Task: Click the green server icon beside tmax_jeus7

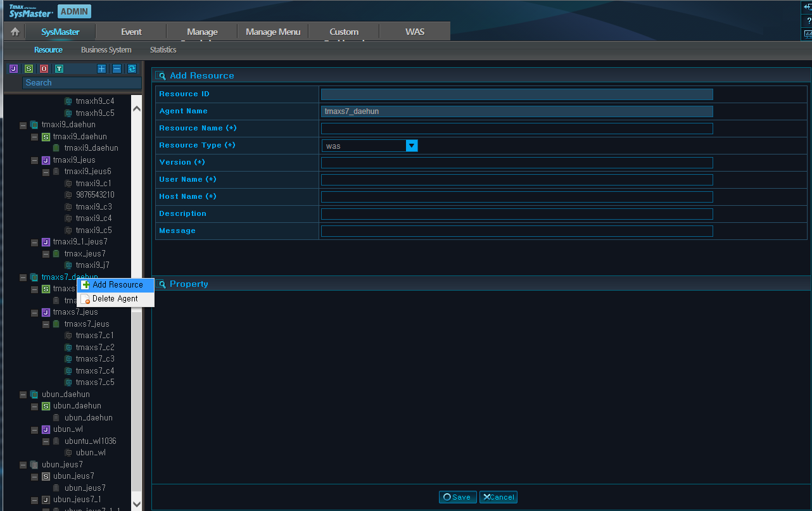Action: (56, 254)
